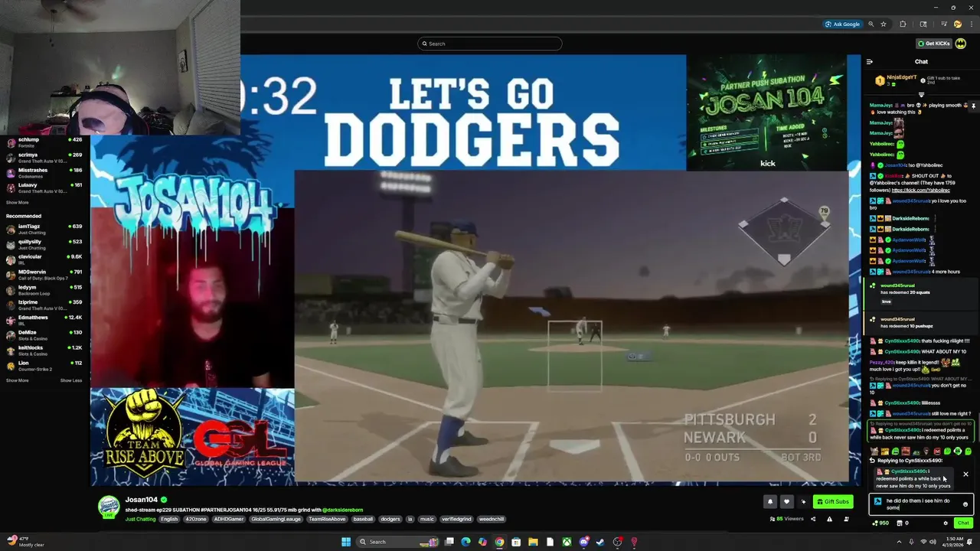The image size is (980, 551).
Task: Open scrimya channel in sidebar
Action: [45, 158]
